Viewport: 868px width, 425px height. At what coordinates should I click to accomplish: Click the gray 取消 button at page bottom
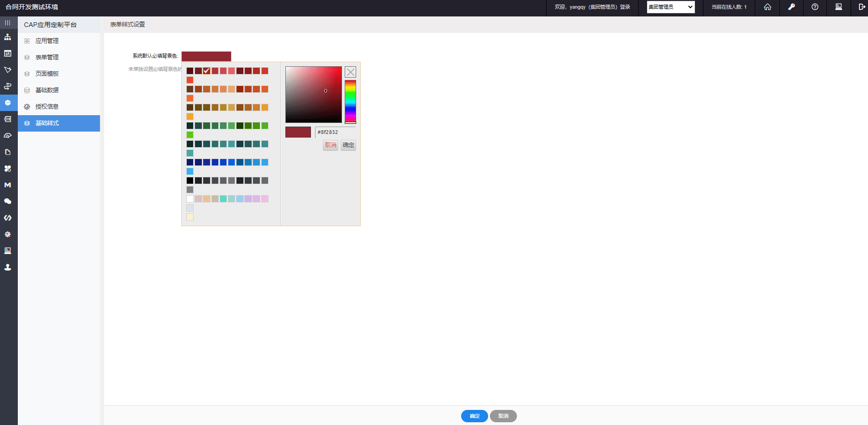click(503, 416)
